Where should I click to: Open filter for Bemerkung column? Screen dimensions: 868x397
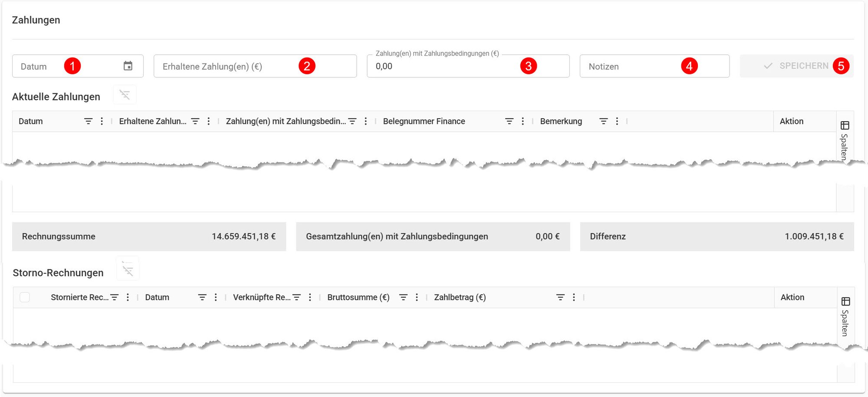pyautogui.click(x=604, y=121)
